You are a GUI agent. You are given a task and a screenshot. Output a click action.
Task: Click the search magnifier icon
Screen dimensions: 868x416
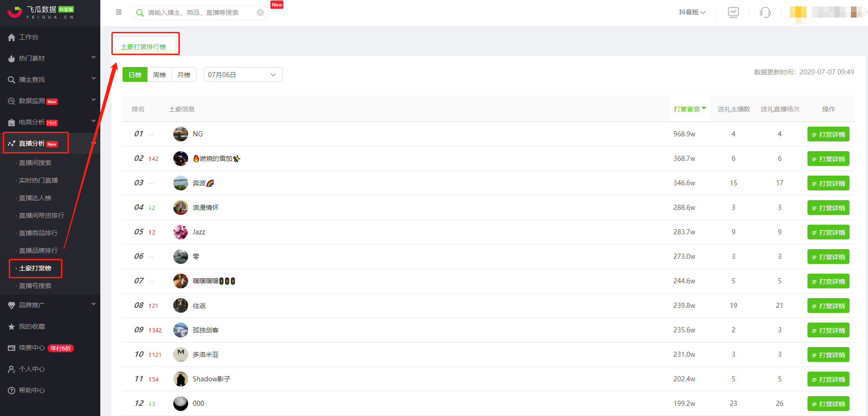pyautogui.click(x=140, y=12)
